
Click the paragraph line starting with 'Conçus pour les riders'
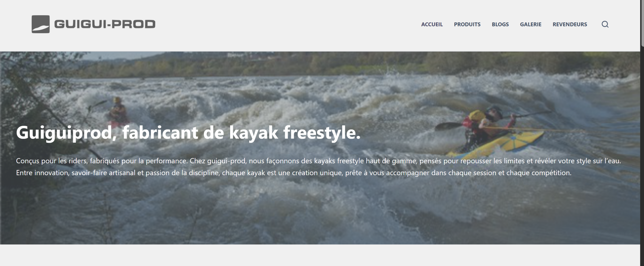click(x=318, y=161)
